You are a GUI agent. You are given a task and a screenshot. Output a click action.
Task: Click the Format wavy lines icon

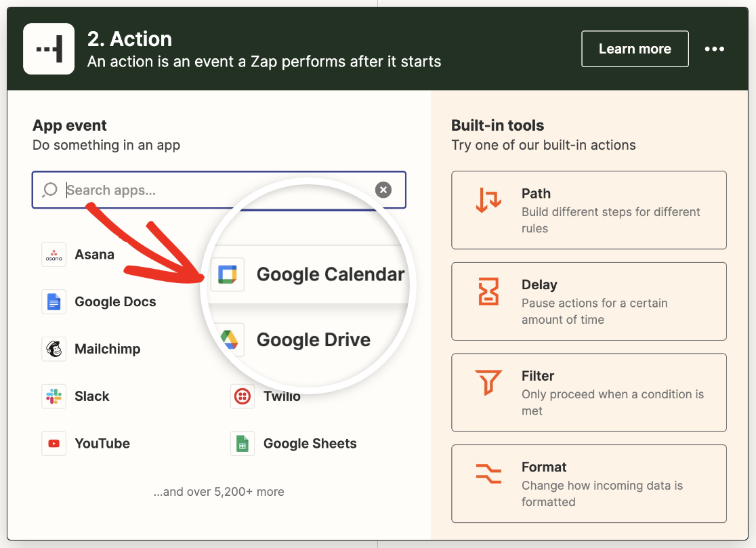(488, 473)
